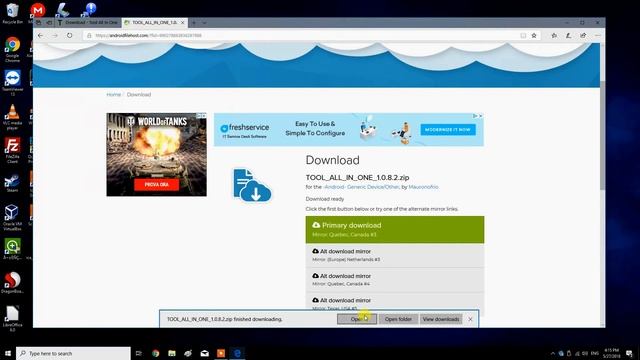Close the freshservice banner ad
The width and height of the screenshot is (640, 360).
point(480,116)
